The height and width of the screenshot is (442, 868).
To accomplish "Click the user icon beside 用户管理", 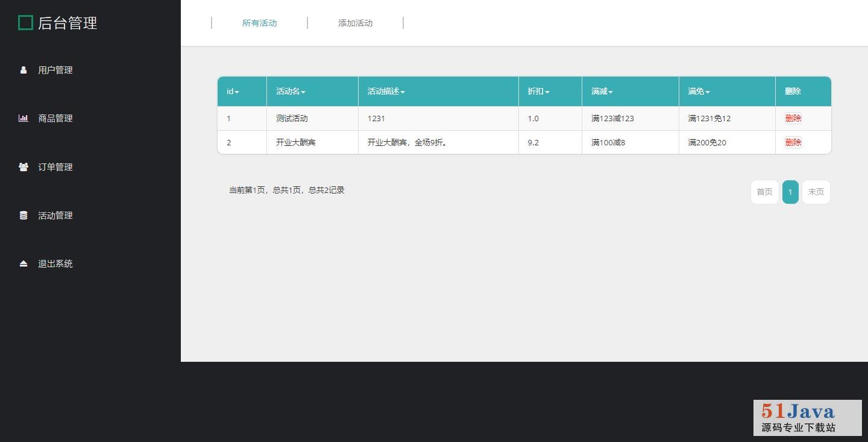I will tap(24, 70).
